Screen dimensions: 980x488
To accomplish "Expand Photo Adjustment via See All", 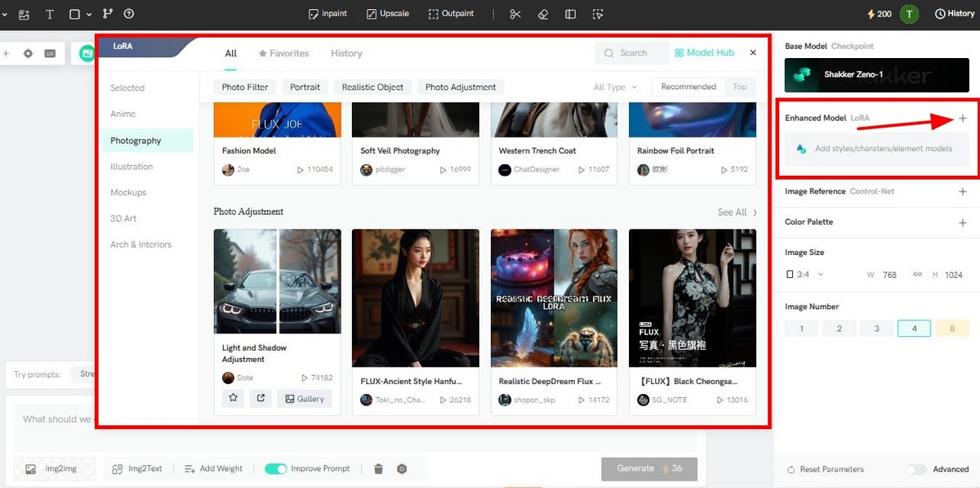I will point(737,213).
